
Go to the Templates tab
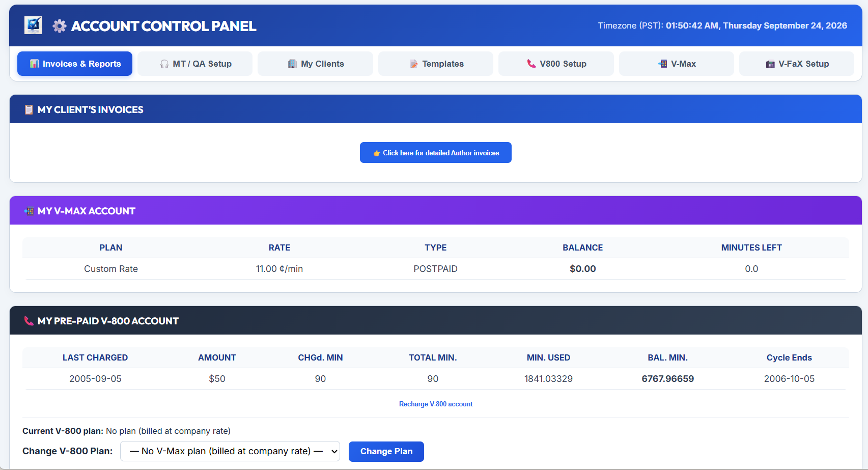click(x=436, y=64)
